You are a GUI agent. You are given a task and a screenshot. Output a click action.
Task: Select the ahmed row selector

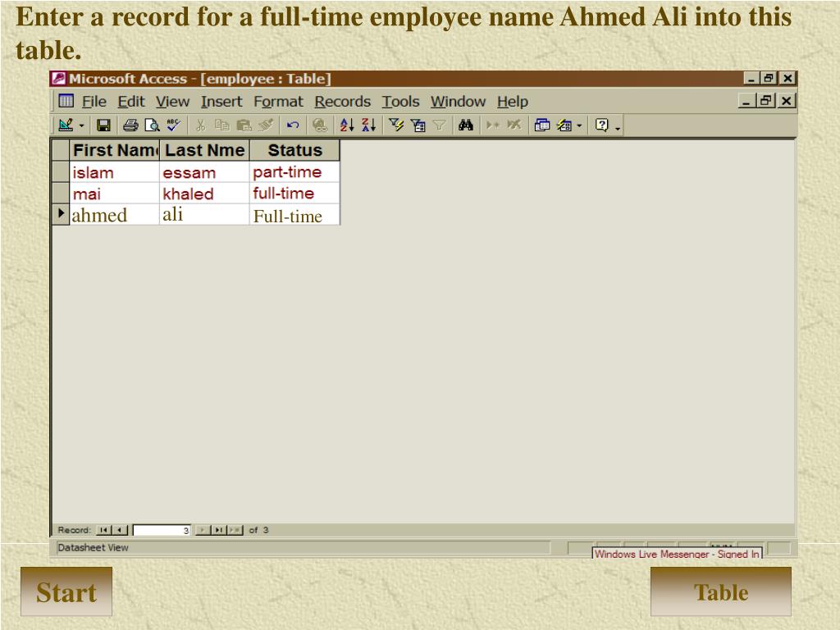(61, 214)
